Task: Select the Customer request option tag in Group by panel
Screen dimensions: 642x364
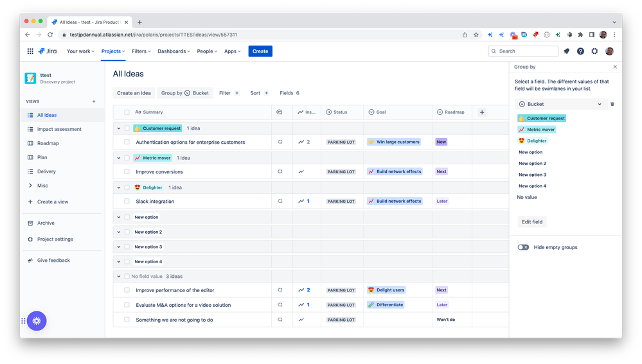Action: [542, 118]
